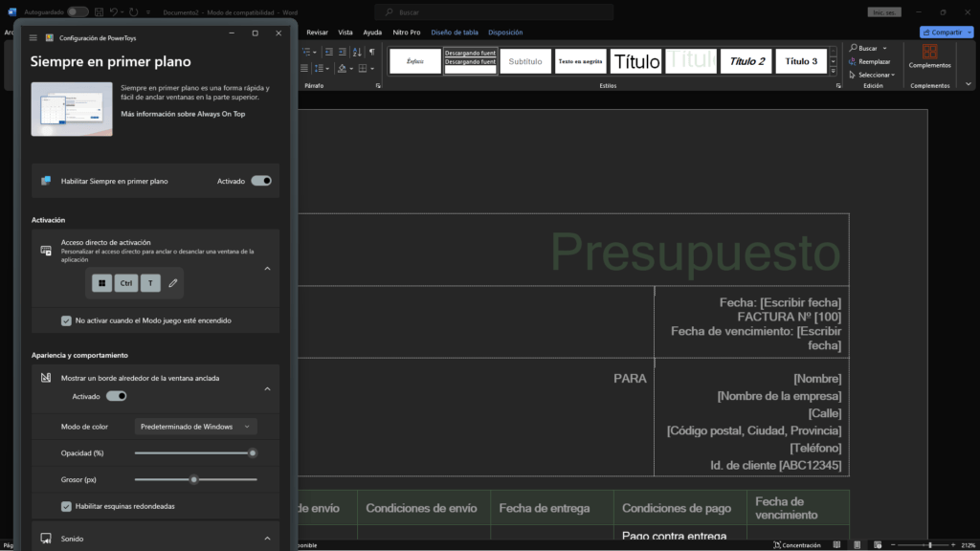Undo the last action in Word
The height and width of the screenshot is (551, 980).
[114, 11]
